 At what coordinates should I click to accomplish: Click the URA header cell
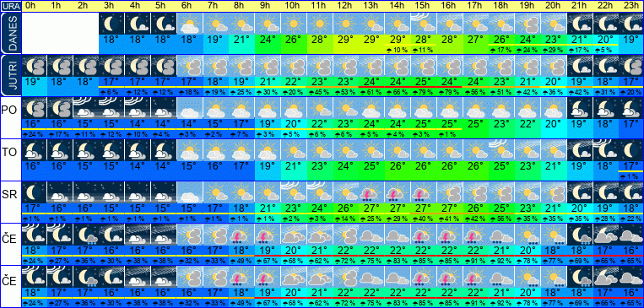11,6
